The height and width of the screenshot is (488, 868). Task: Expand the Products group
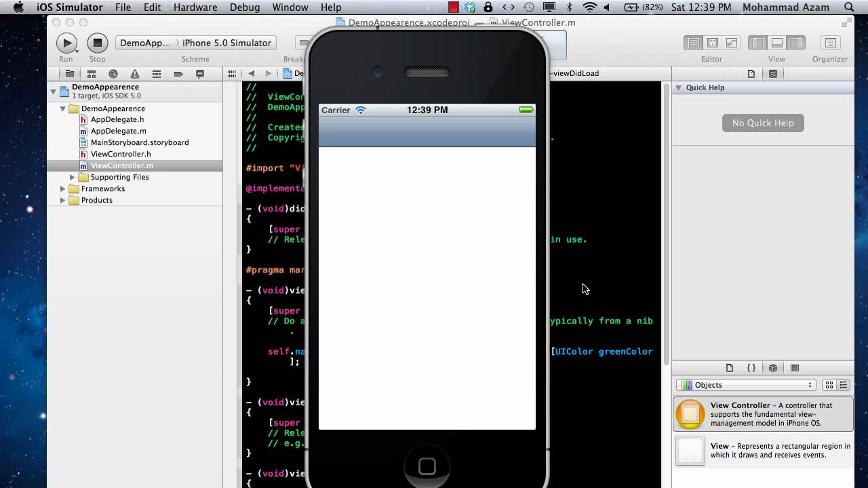pos(62,200)
